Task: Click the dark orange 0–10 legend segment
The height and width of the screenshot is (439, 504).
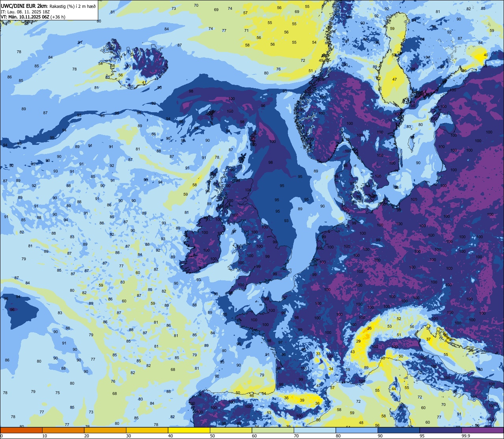Action: point(21,430)
